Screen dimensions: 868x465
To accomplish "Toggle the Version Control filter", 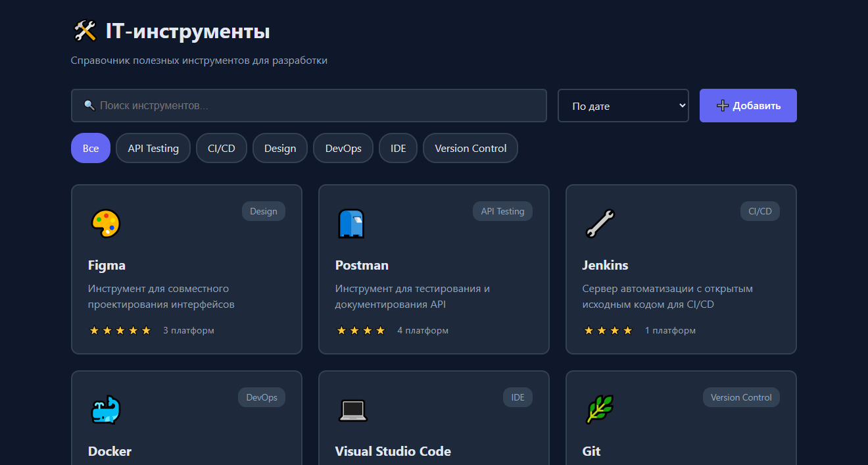I will pos(470,148).
